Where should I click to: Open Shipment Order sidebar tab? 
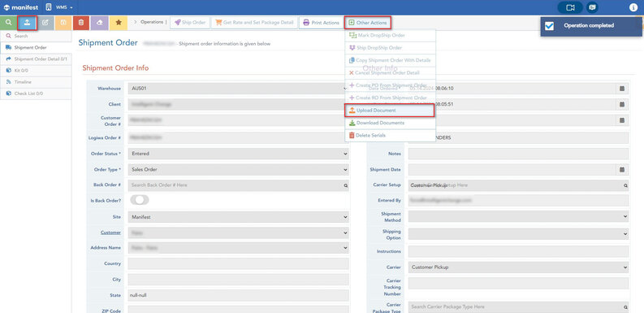click(36, 47)
